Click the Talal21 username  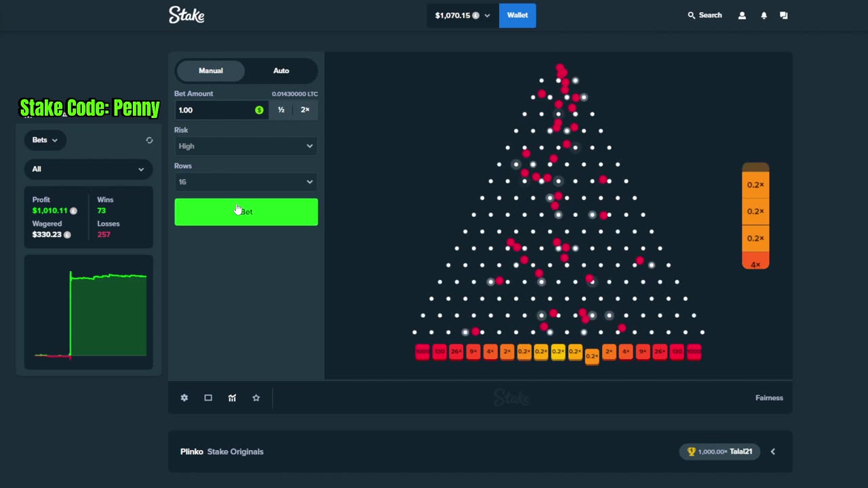(x=741, y=451)
